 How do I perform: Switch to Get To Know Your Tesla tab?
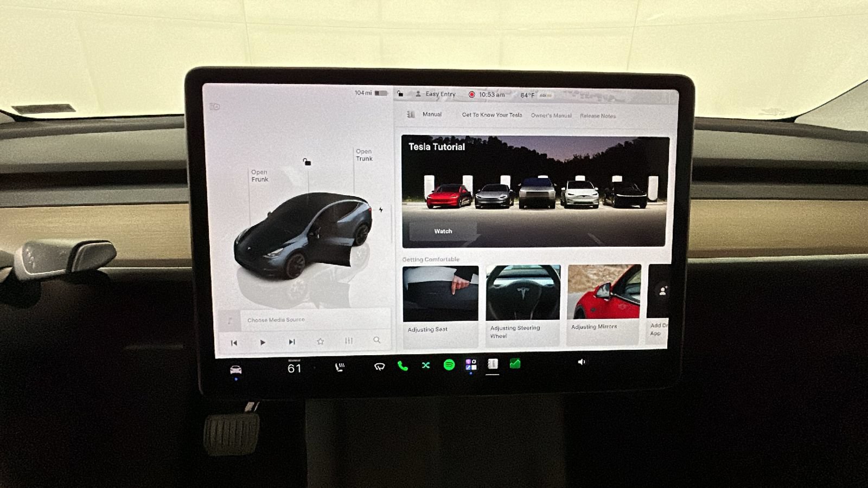click(492, 115)
